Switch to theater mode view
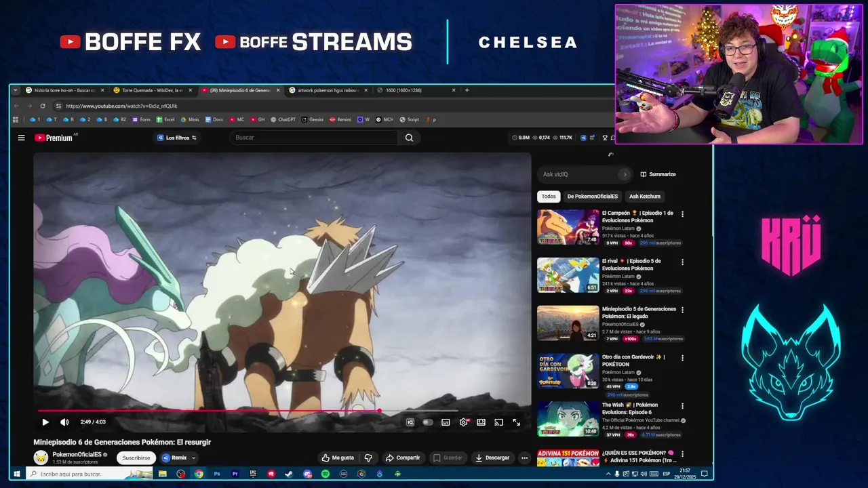The image size is (868, 488). click(481, 422)
